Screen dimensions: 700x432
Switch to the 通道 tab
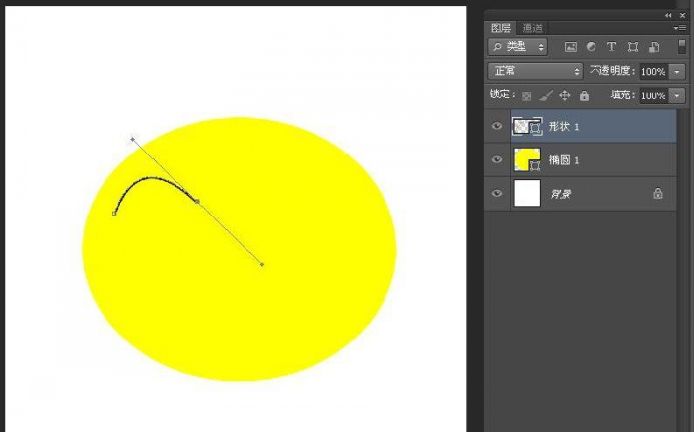[535, 28]
